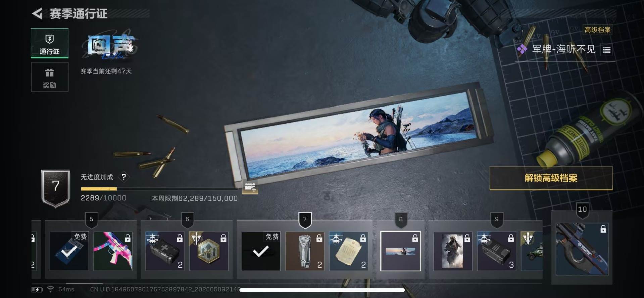This screenshot has width=644, height=298.
Task: Click the current level 7 shield badge
Action: point(56,188)
